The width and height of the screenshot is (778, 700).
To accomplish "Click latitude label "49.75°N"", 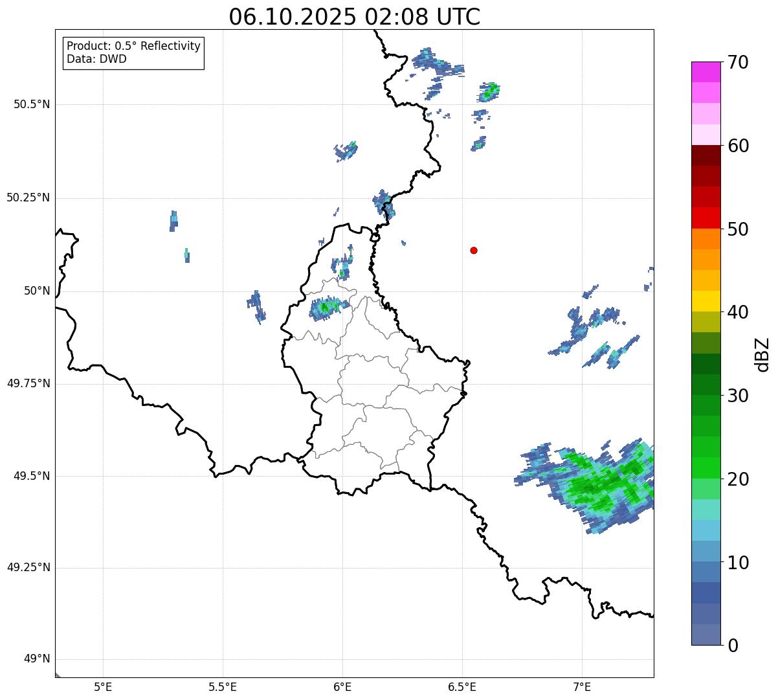I will tap(28, 383).
